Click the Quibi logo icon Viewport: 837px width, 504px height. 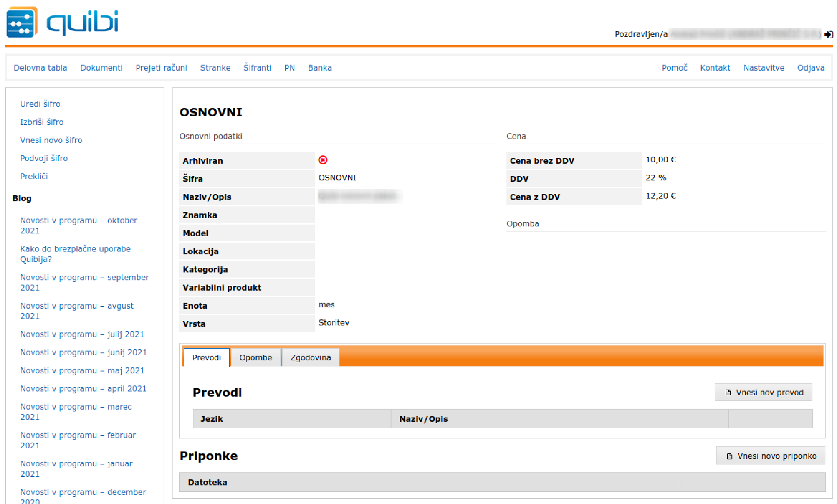coord(21,22)
